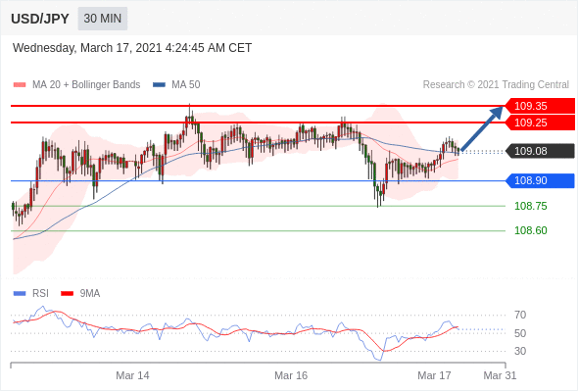Screen dimensions: 578x392
Task: Click the RSI 30 level label
Action: pos(520,351)
